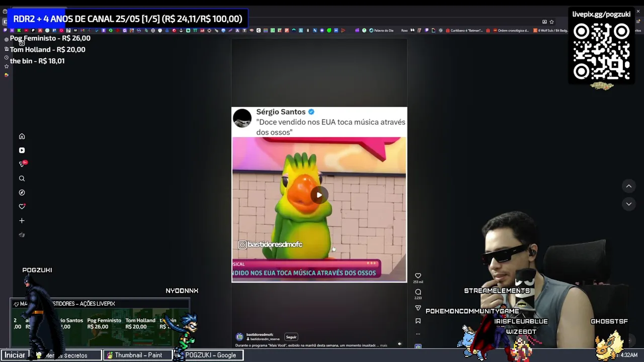This screenshot has height=362, width=644.
Task: Play the reel video
Action: pyautogui.click(x=319, y=195)
